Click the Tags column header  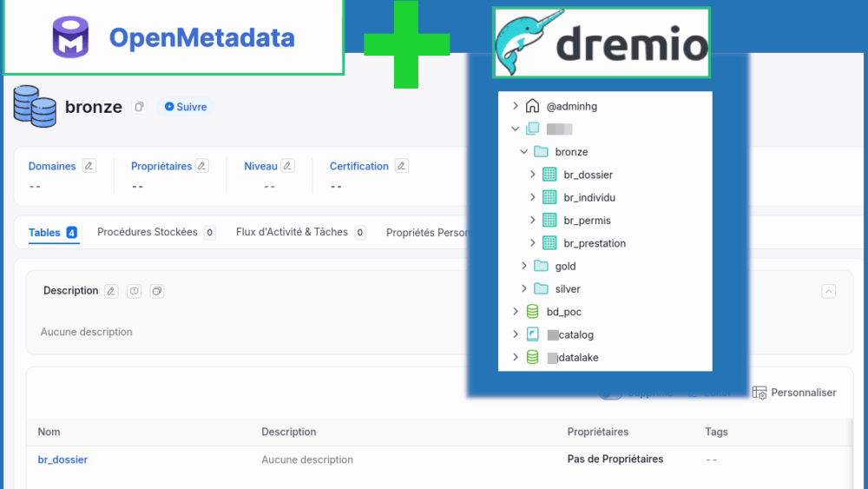pyautogui.click(x=716, y=432)
